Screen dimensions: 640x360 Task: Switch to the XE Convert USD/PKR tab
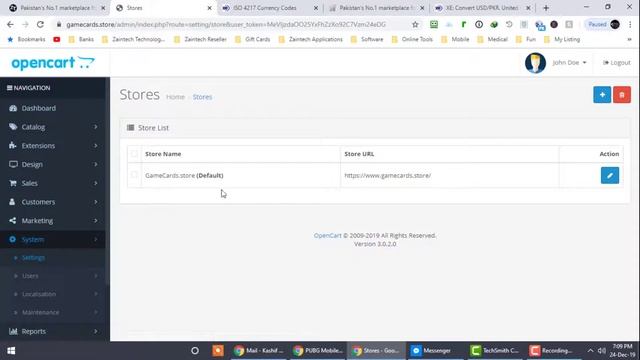(482, 8)
